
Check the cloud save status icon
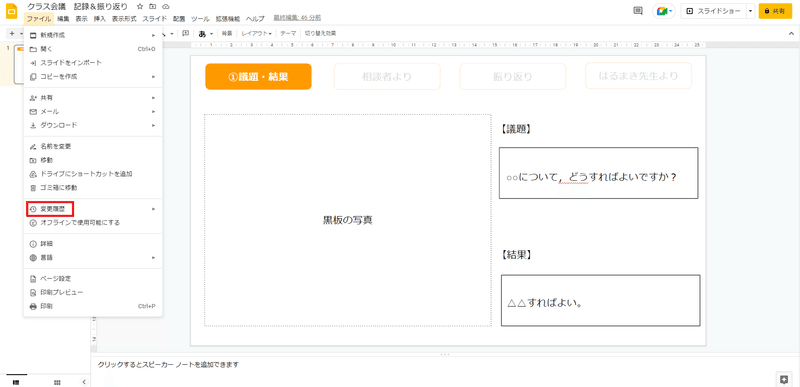click(165, 7)
